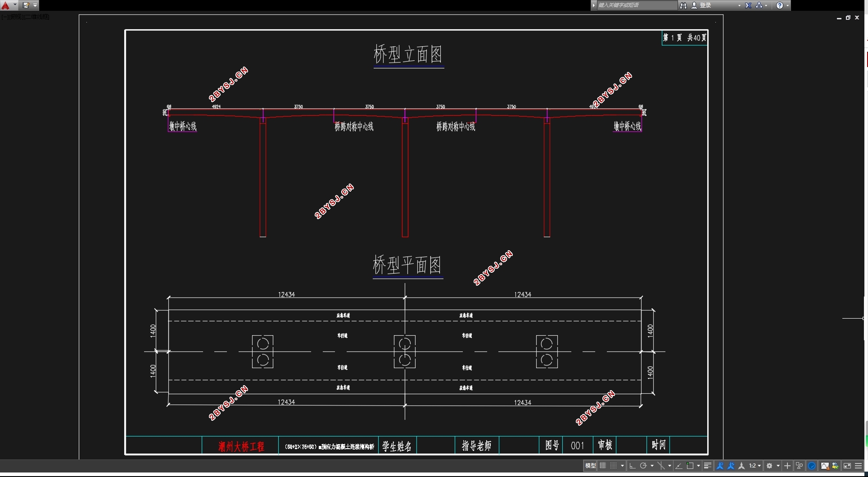Select the 时间 title block cell
Screen dimensions: 868x477
[659, 445]
